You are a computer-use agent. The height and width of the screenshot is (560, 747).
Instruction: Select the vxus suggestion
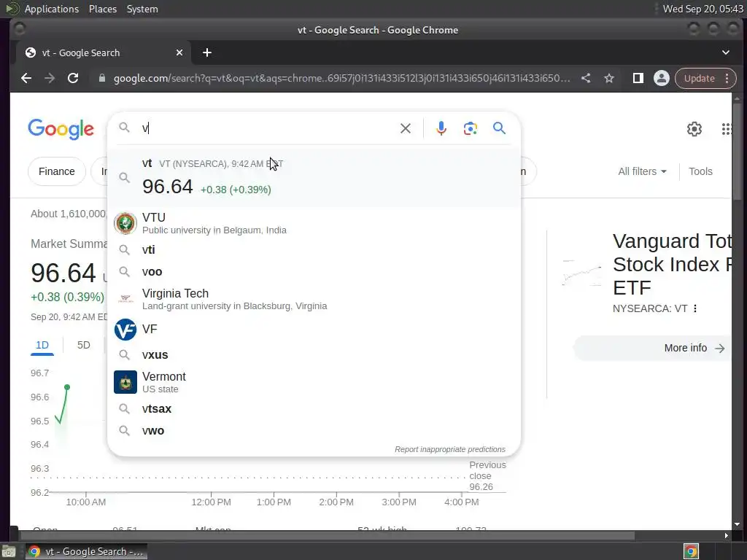314,355
